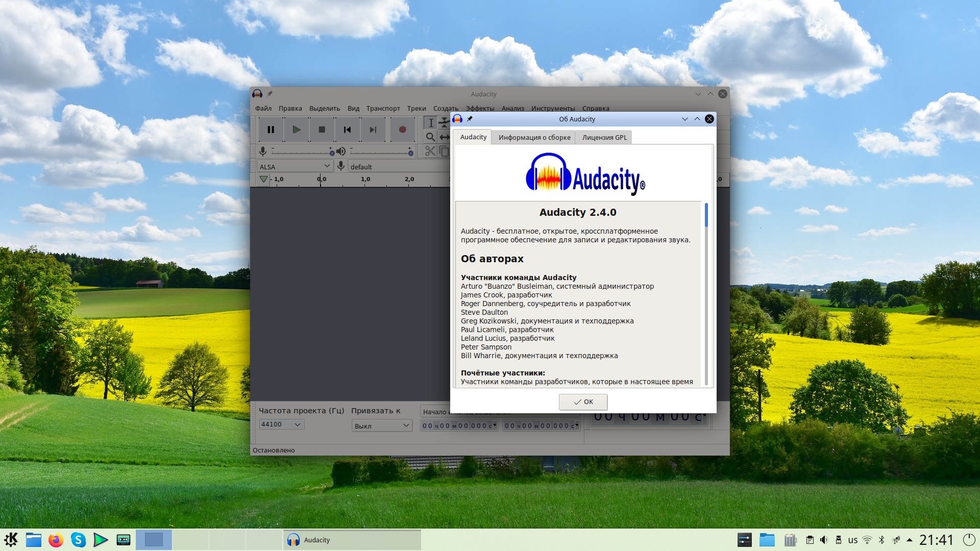
Task: Skip to start of track
Action: click(347, 130)
